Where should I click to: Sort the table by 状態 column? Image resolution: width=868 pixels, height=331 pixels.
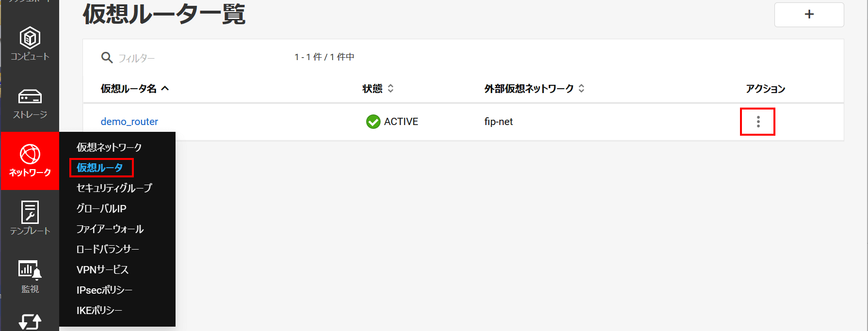[378, 89]
